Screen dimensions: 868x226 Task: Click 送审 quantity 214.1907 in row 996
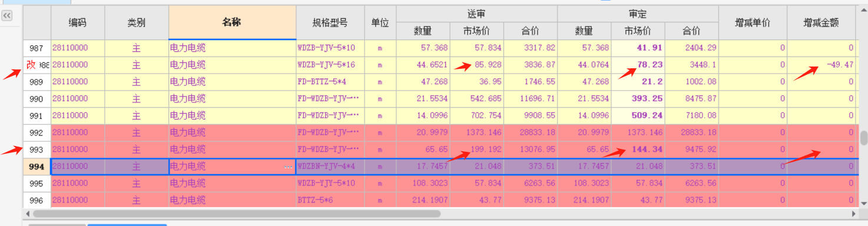[x=423, y=200]
